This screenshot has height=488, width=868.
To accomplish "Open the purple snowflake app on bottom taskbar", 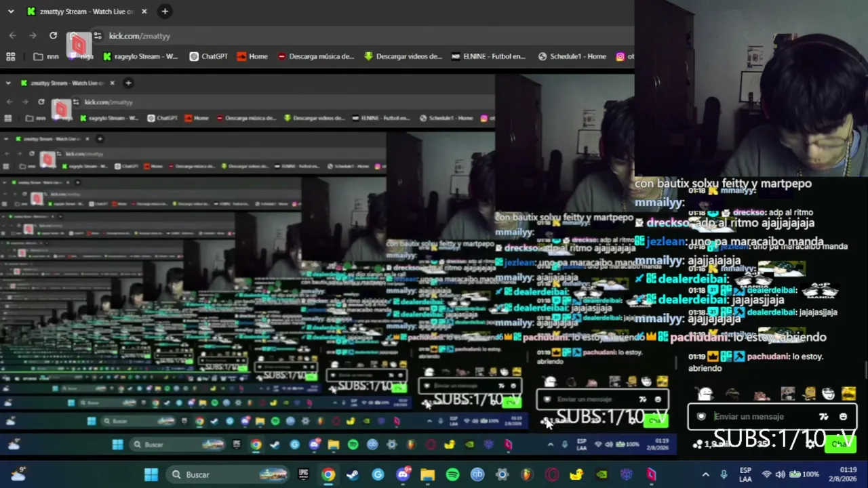I will 627,474.
